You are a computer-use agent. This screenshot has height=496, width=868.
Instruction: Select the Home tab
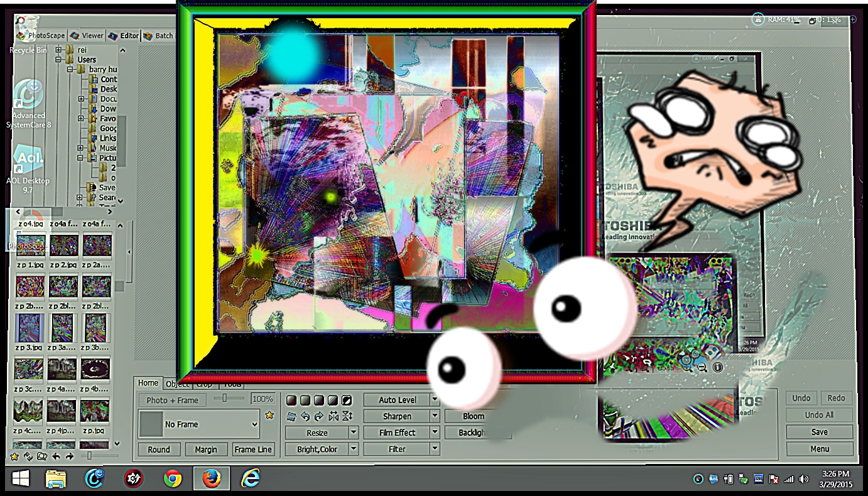coord(148,383)
